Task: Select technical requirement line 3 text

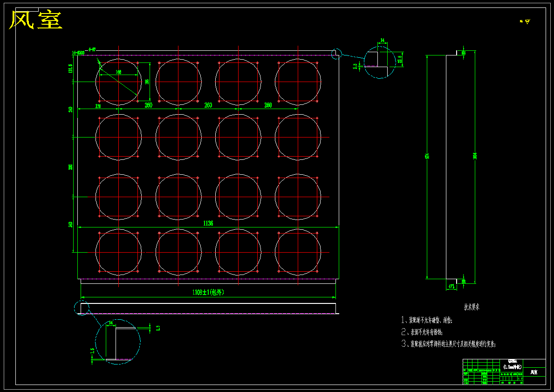Action: click(x=449, y=344)
